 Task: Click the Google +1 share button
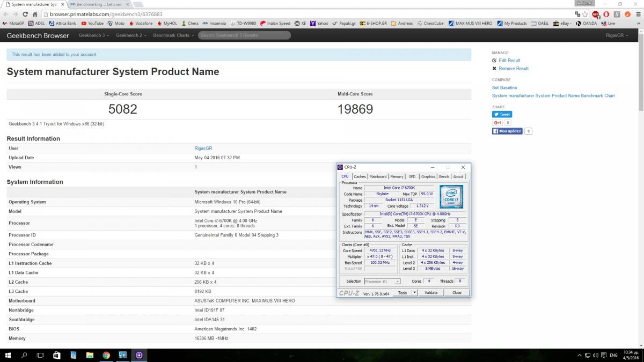coord(497,123)
